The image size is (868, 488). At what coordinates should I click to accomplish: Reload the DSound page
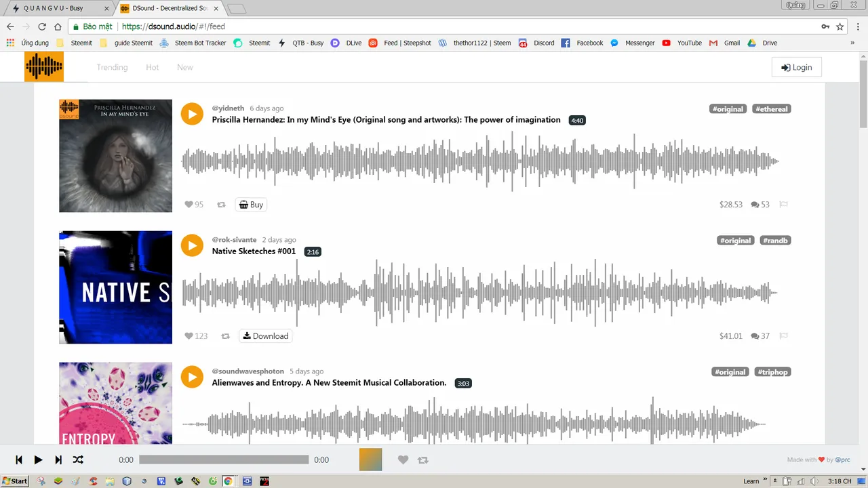[x=42, y=26]
